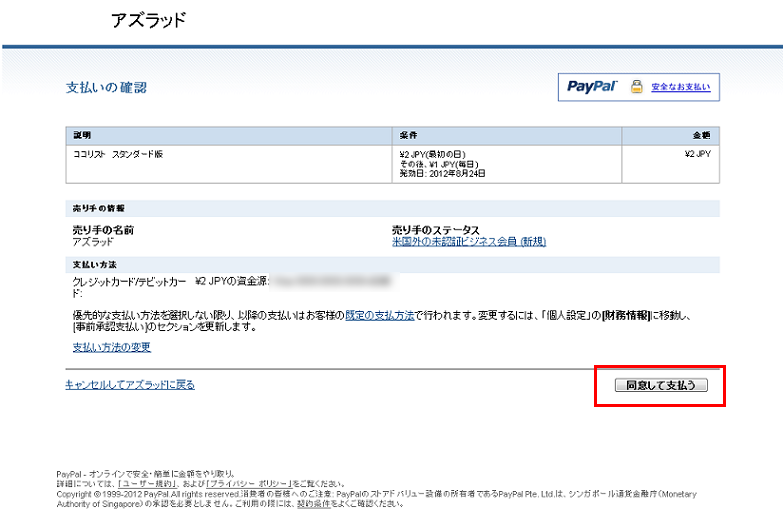Open the ユーザー規約 footer link
Viewport: 783px width, 529px height.
(147, 484)
